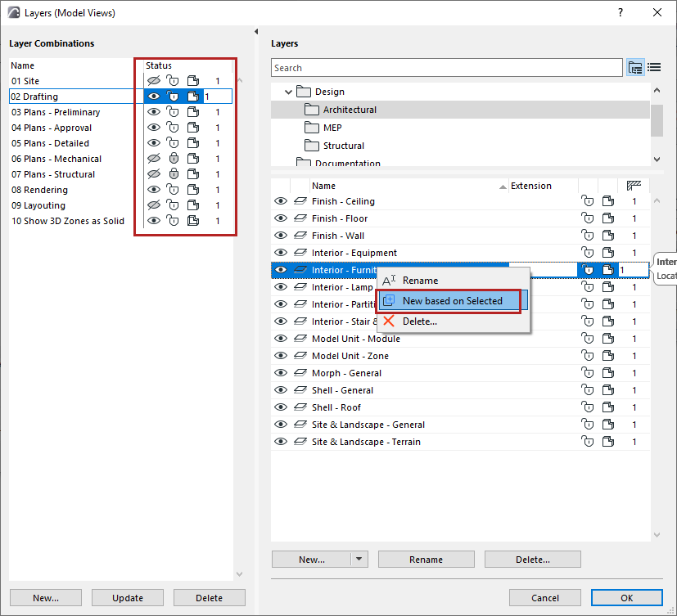This screenshot has height=616, width=677.
Task: Select the MEP folder
Action: click(460, 128)
